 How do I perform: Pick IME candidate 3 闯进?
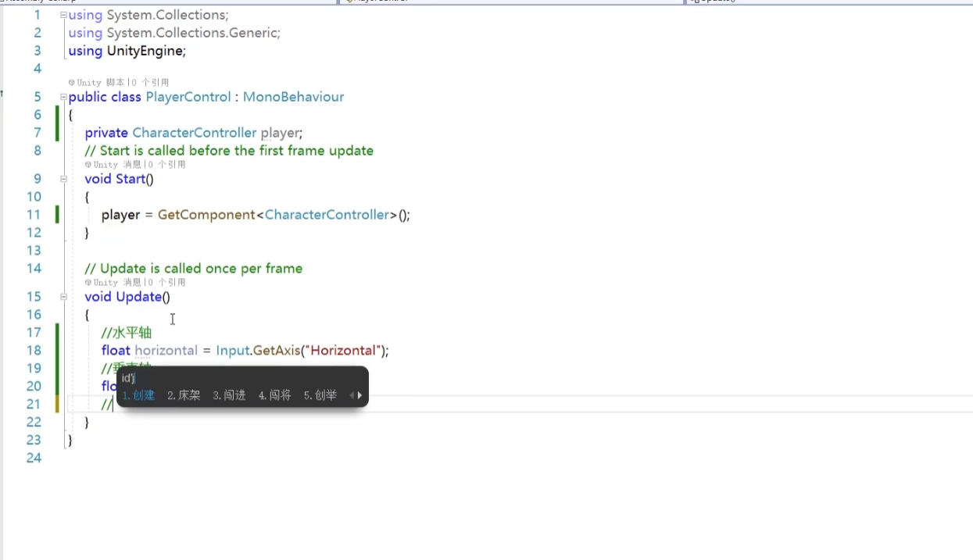tap(230, 395)
